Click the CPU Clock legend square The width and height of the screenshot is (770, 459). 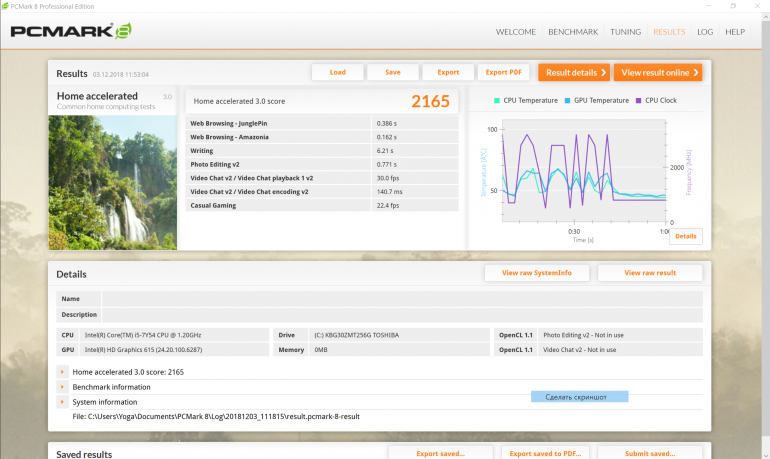(638, 100)
